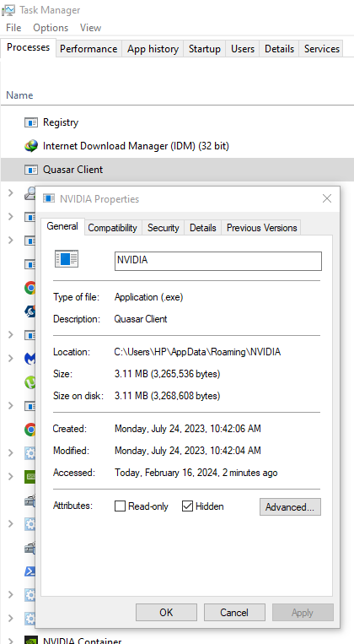Click the location path C:\Users\HP\AppData\Roaming\NVIDIA
This screenshot has width=354, height=644.
[197, 352]
